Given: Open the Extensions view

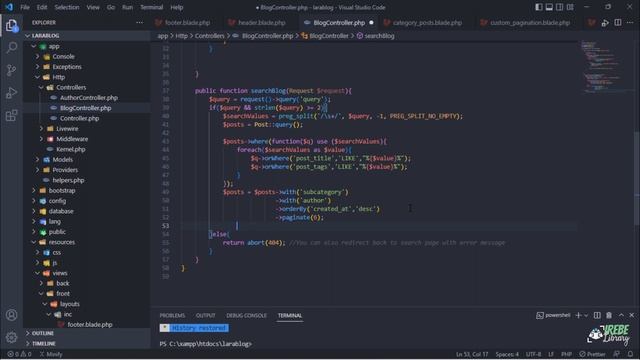Looking at the screenshot, I should pos(11,115).
